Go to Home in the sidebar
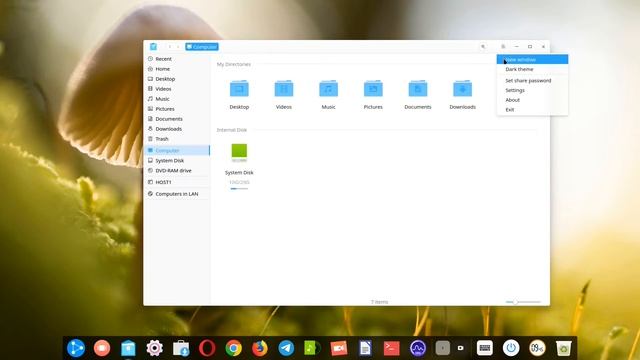The height and width of the screenshot is (360, 640). pyautogui.click(x=177, y=69)
